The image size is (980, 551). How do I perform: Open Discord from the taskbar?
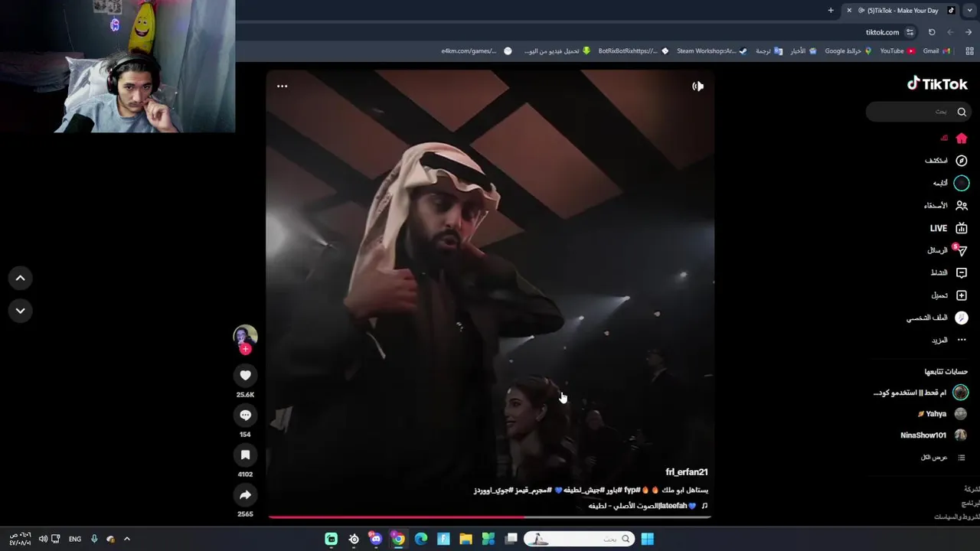[x=375, y=540]
